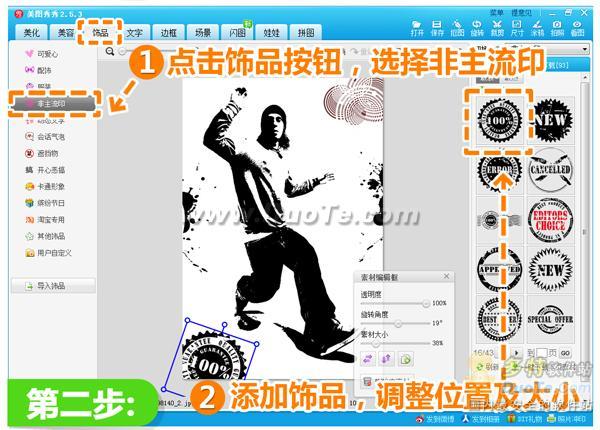The height and width of the screenshot is (430, 600).
Task: Select the 卡通形象 cartoon character category
Action: click(x=45, y=186)
